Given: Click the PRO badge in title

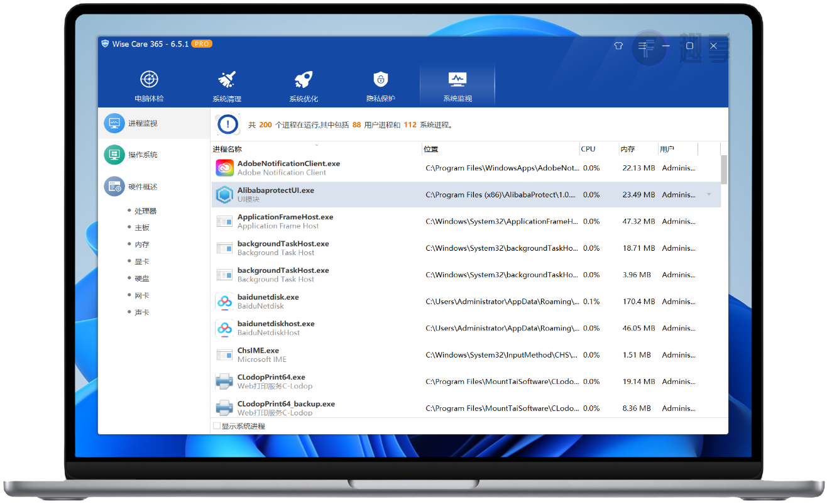Looking at the screenshot, I should tap(202, 44).
